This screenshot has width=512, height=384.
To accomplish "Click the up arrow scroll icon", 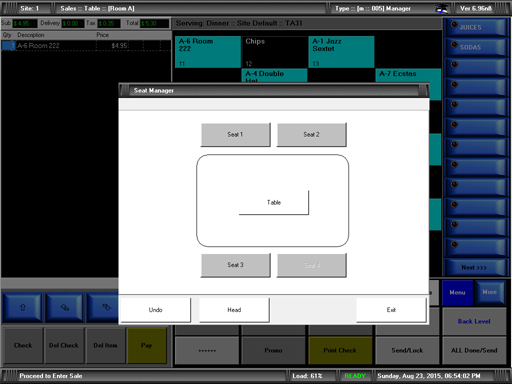I will point(23,307).
